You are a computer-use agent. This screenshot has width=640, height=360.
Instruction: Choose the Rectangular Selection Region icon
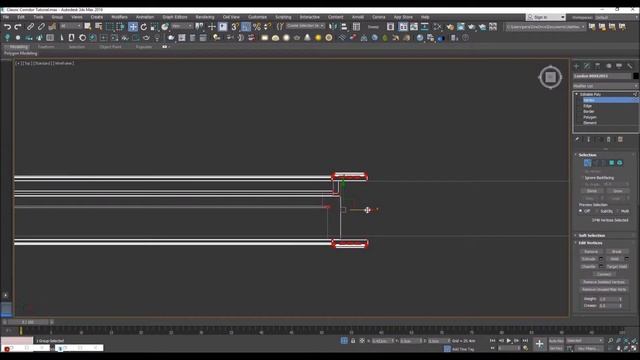[109, 27]
